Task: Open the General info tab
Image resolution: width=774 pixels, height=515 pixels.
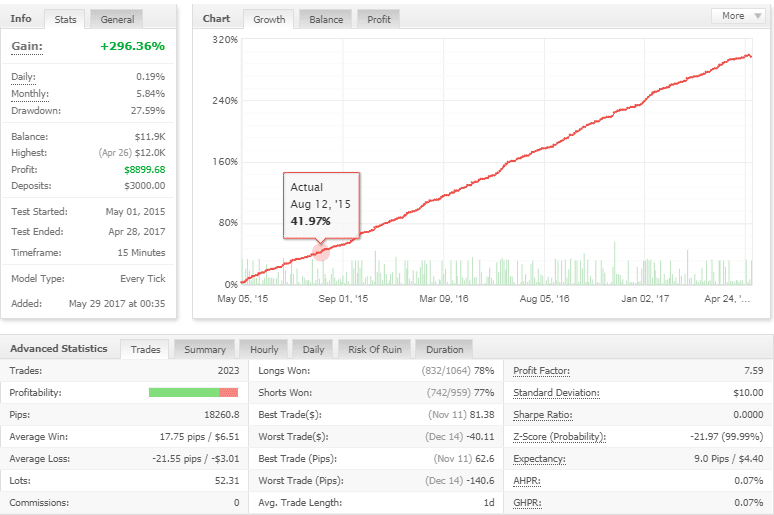Action: tap(117, 19)
